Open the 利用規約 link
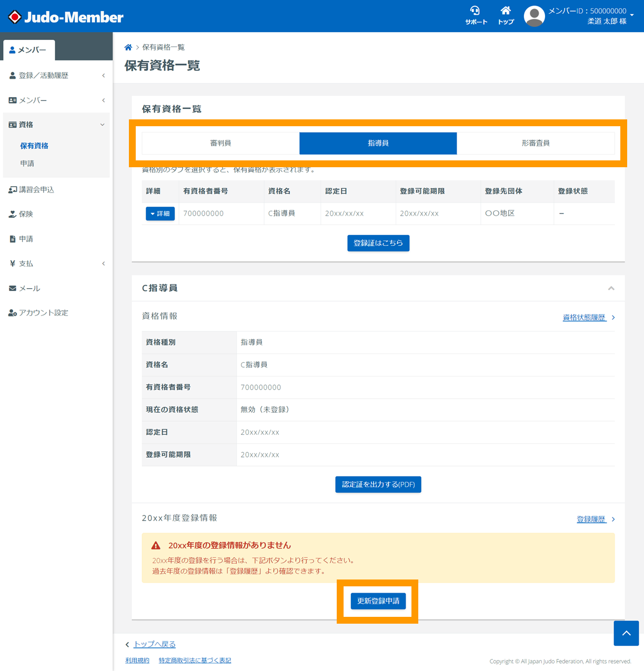The image size is (644, 671). point(137,660)
